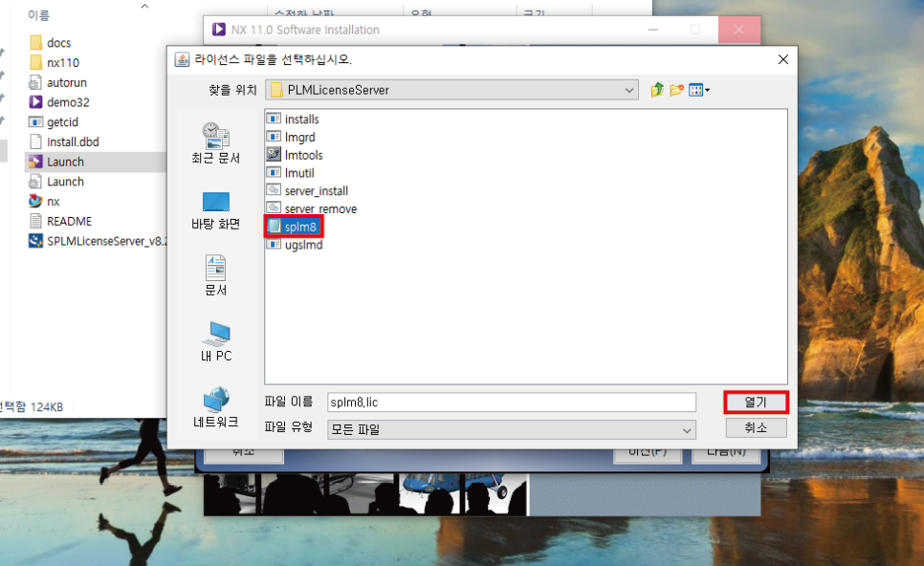Click the Open (열기) button
The image size is (924, 566).
pos(756,403)
